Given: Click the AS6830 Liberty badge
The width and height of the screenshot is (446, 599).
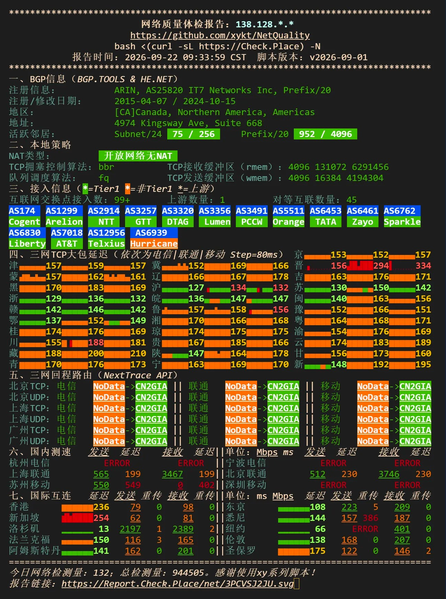Looking at the screenshot, I should [27, 238].
